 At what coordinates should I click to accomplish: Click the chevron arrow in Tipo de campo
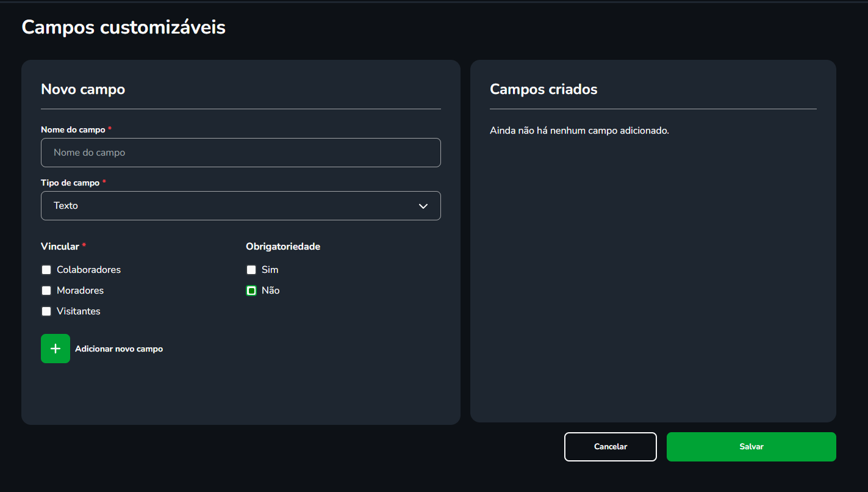click(x=423, y=206)
